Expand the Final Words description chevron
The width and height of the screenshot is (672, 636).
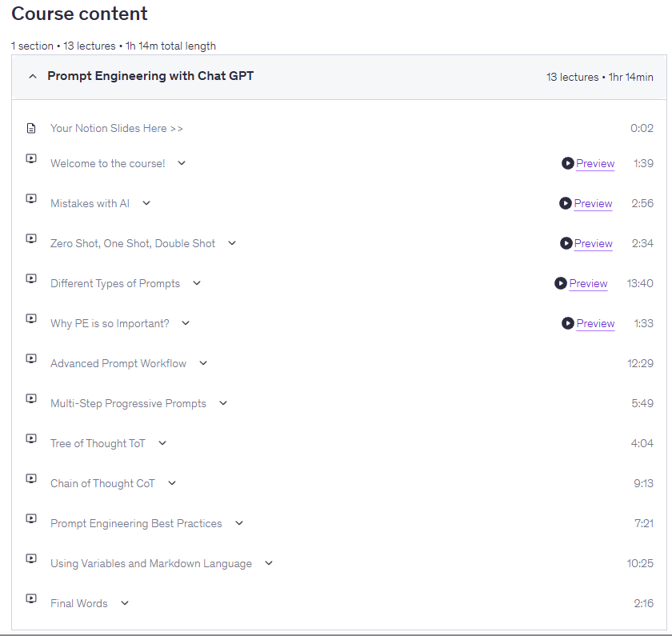coord(125,603)
